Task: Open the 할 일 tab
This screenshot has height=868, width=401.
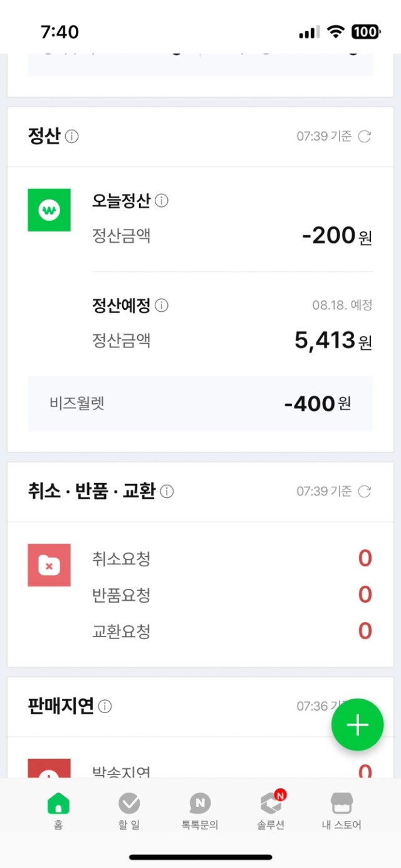Action: tap(129, 811)
